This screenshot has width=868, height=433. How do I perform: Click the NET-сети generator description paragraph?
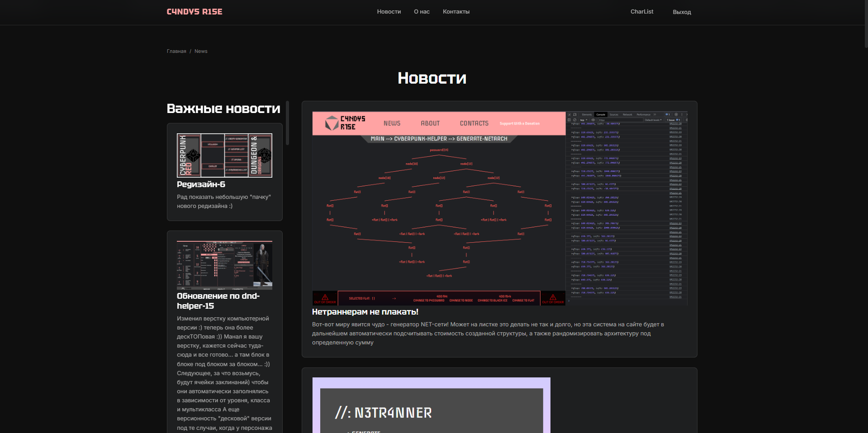tap(488, 334)
